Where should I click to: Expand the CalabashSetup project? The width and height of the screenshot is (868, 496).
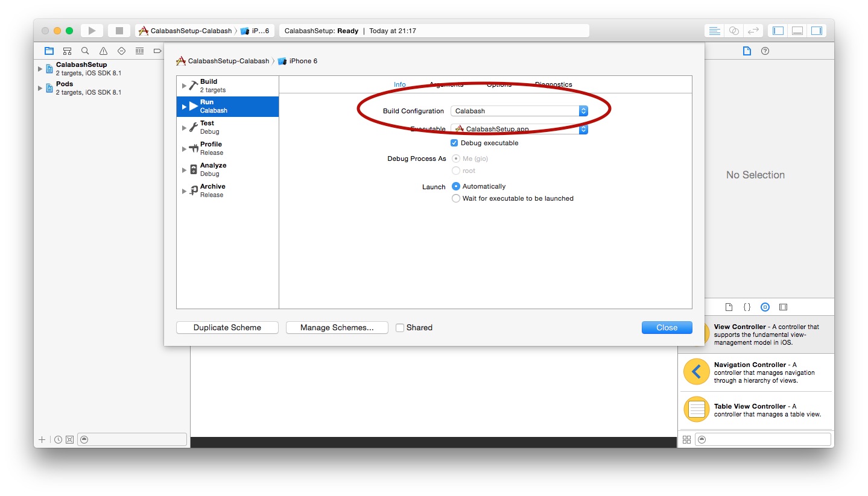pyautogui.click(x=40, y=69)
